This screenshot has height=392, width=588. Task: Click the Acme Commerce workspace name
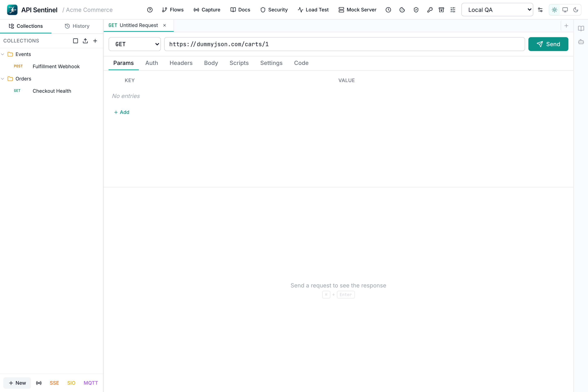tap(89, 10)
